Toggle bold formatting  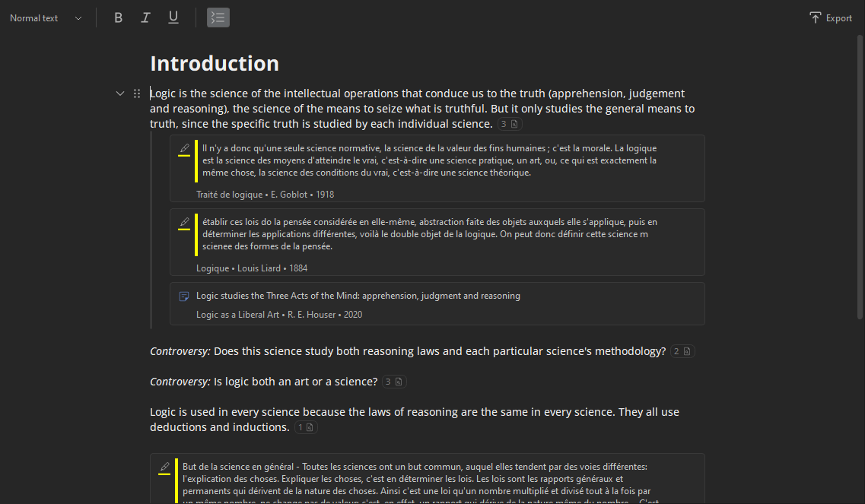coord(118,17)
